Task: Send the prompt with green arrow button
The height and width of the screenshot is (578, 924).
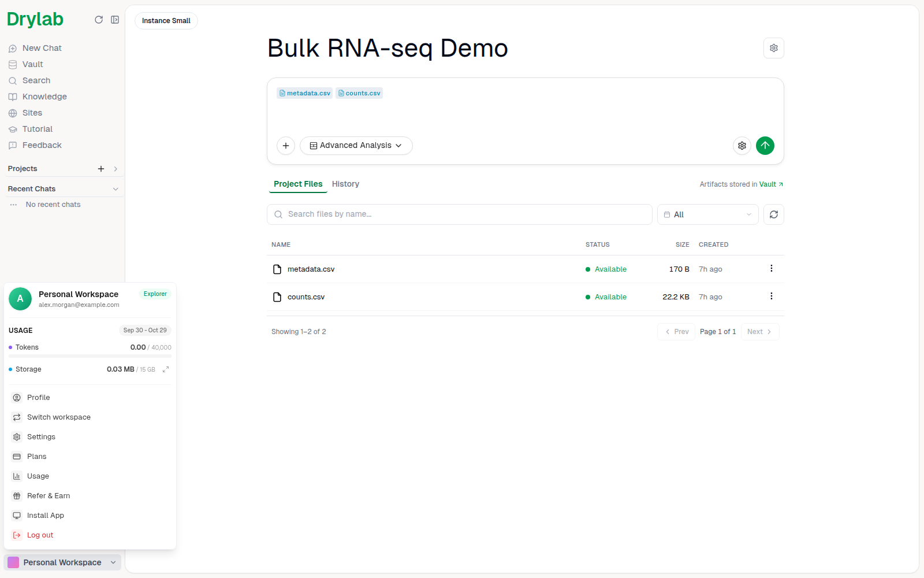Action: (765, 146)
